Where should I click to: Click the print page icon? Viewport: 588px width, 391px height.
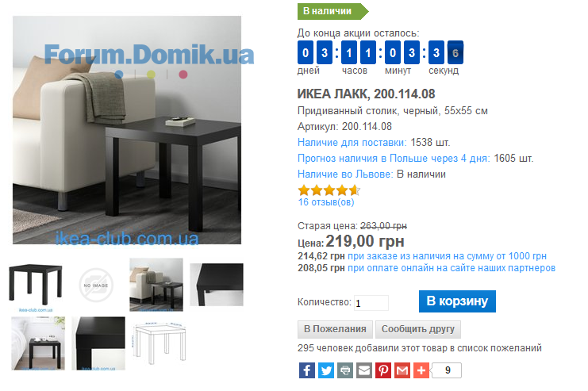click(x=345, y=370)
